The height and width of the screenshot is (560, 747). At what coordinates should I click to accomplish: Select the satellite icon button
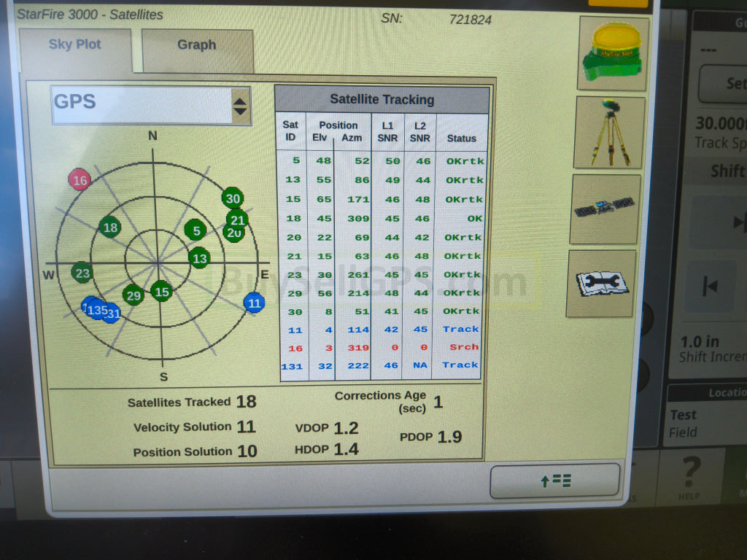pyautogui.click(x=605, y=209)
